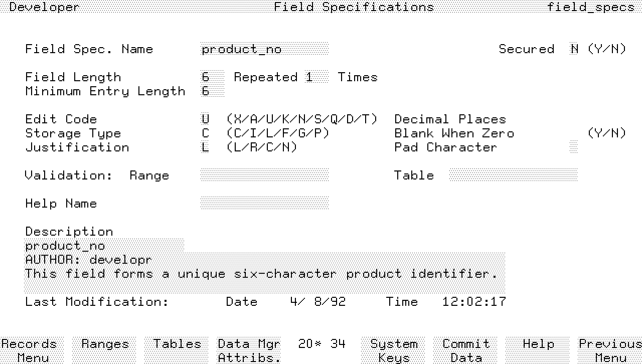Click the Validation Range input field
Viewport: 642px width, 364px height.
[264, 175]
